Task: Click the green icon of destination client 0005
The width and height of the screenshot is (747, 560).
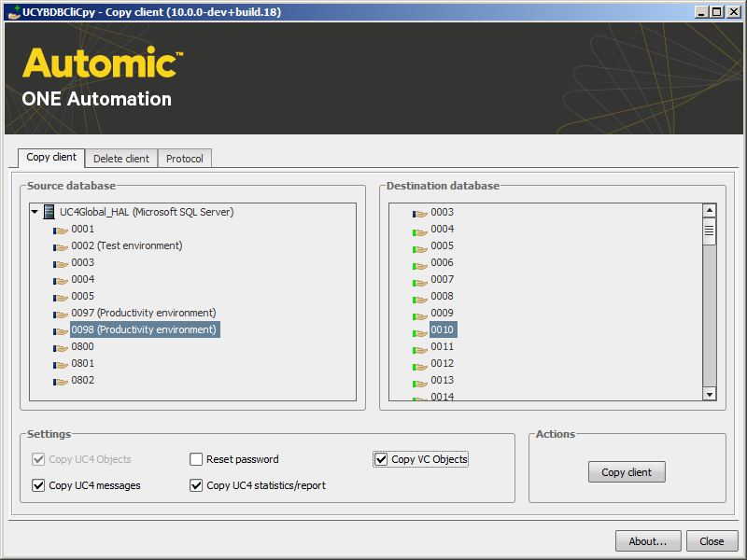Action: coord(420,247)
